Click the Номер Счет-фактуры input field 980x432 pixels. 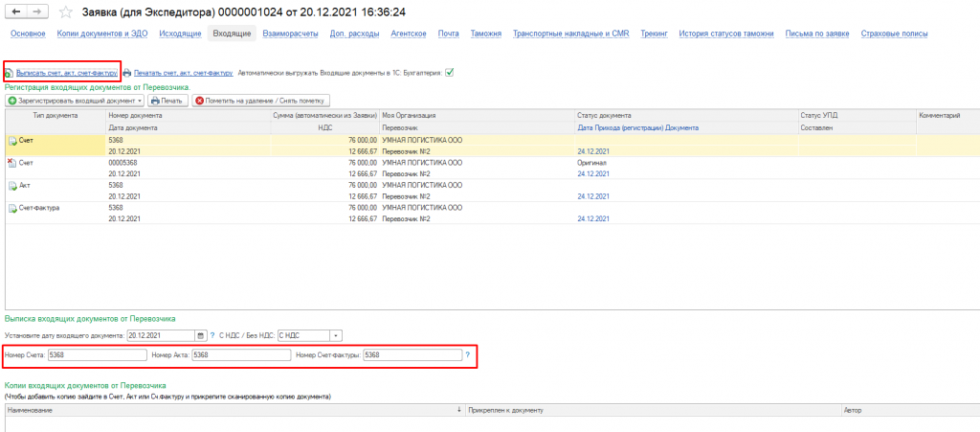[x=412, y=355]
